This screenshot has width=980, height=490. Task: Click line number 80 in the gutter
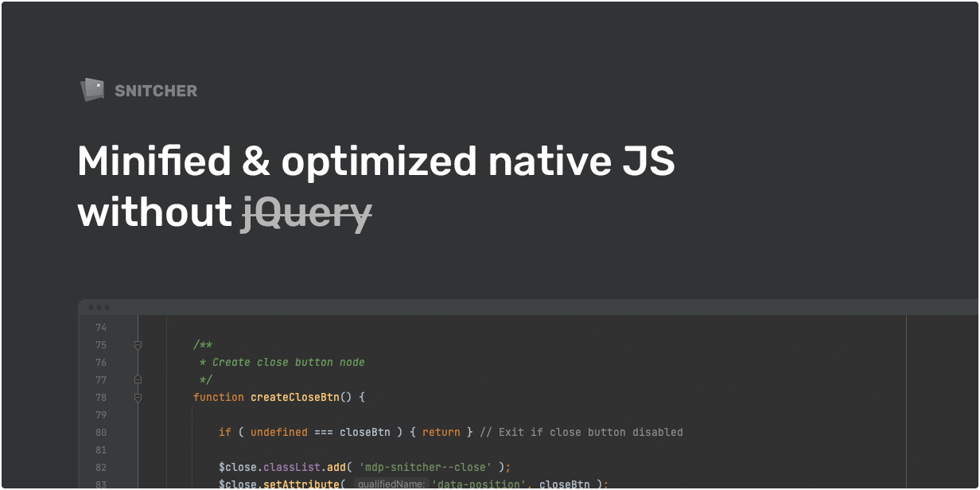[x=100, y=433]
